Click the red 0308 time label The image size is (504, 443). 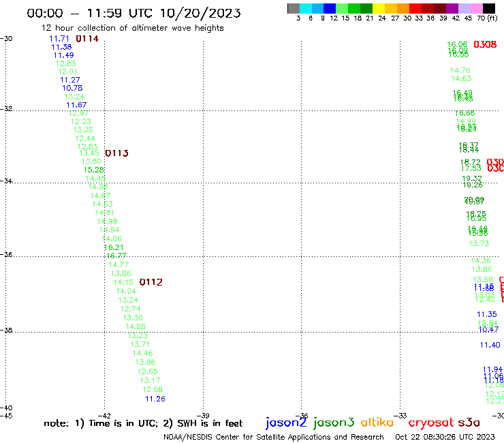(x=485, y=44)
